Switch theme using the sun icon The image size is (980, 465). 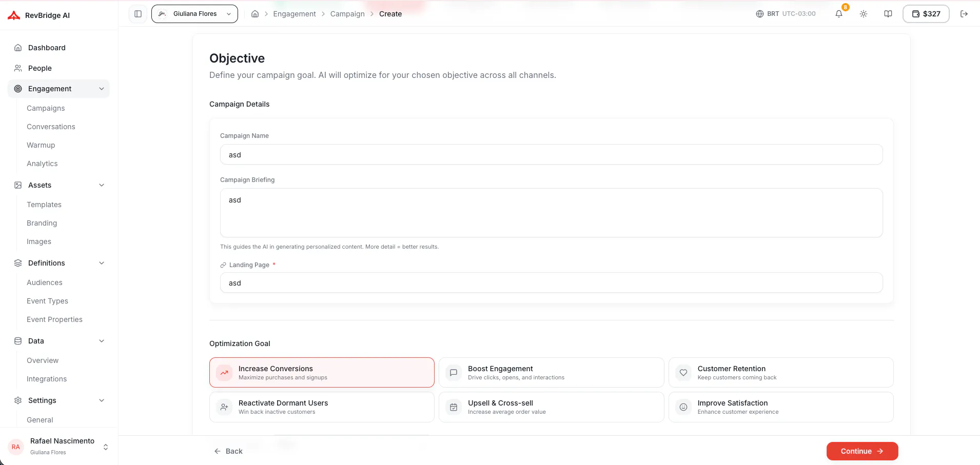click(864, 14)
